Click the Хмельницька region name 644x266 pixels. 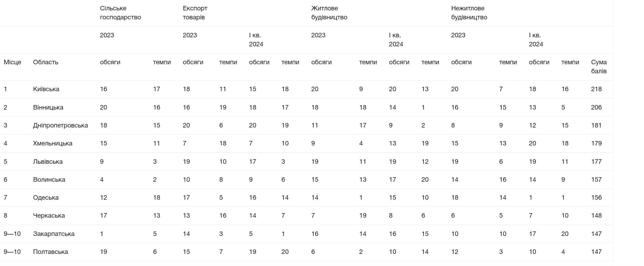pos(52,143)
